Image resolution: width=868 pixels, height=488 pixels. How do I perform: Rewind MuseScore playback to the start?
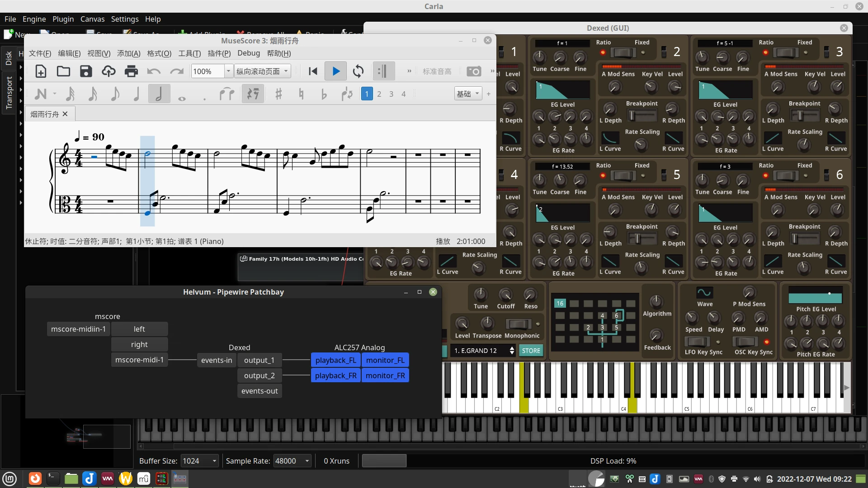[x=313, y=71]
